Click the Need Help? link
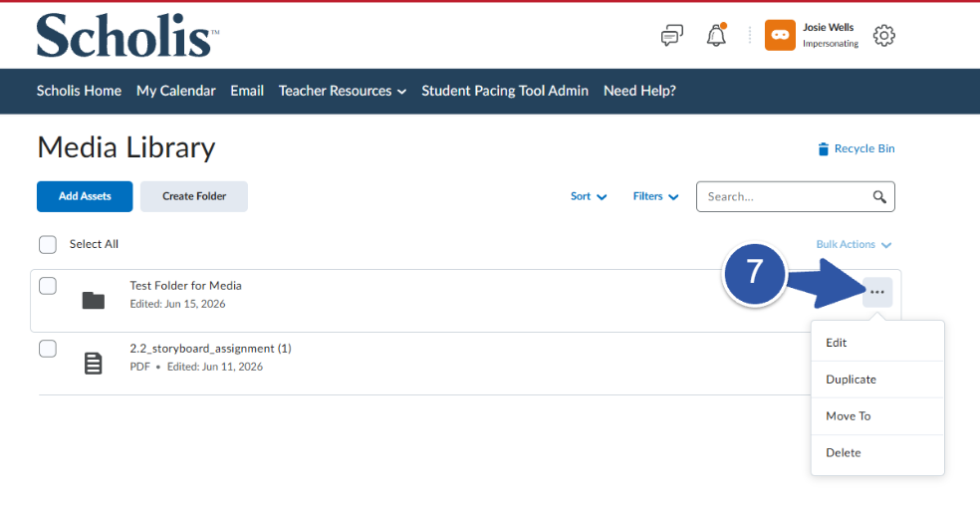Viewport: 980px width, 511px height. click(639, 91)
